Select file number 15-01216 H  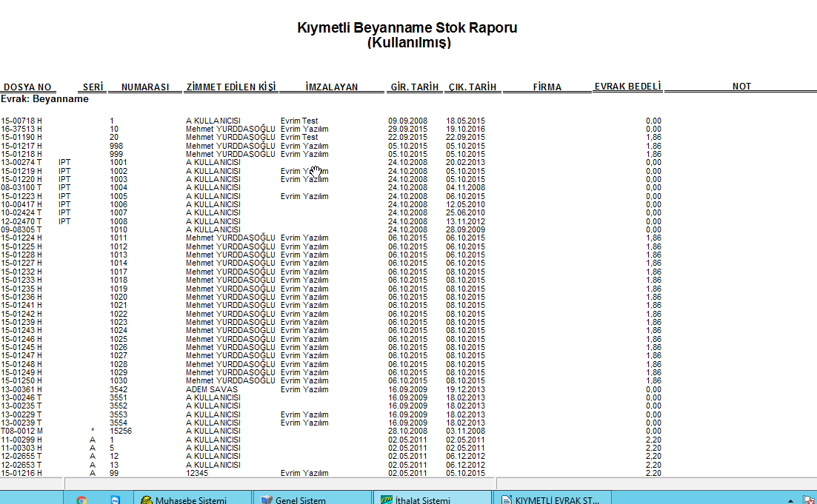pos(21,473)
